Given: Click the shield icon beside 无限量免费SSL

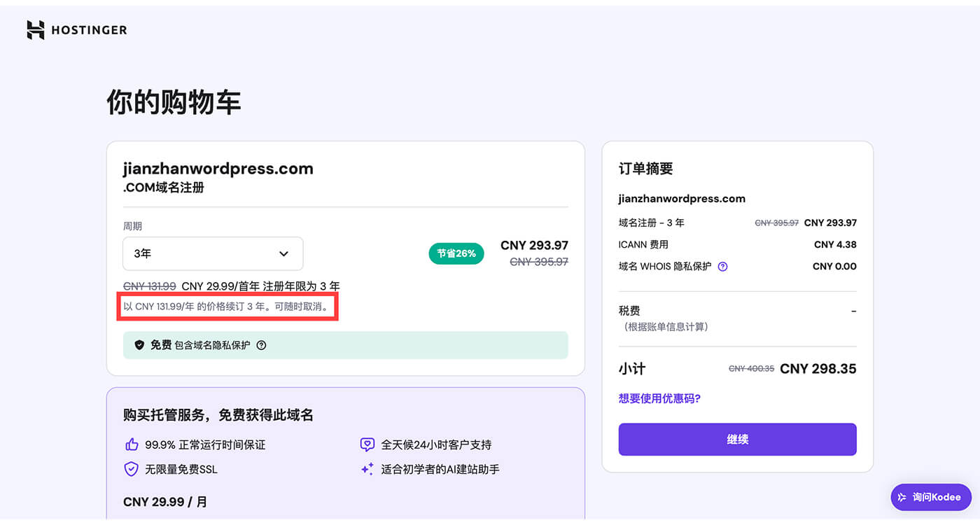Looking at the screenshot, I should [x=131, y=469].
